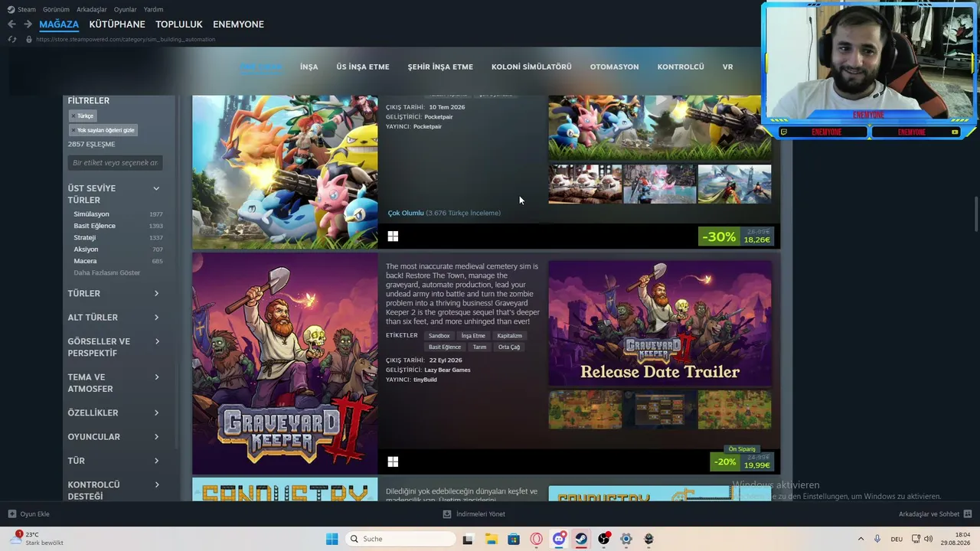This screenshot has height=551, width=980.
Task: Click the Windows platform icon for Palworld
Action: [393, 236]
